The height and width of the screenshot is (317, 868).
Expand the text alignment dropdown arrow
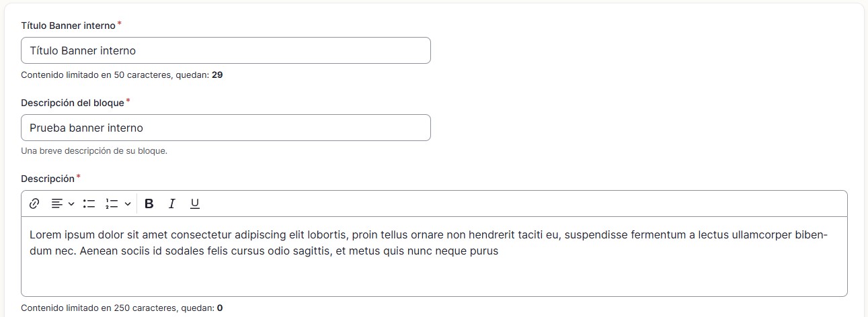71,203
